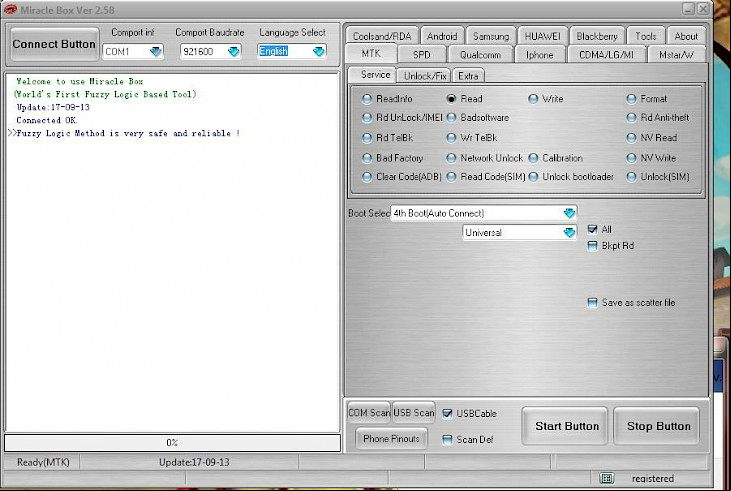The image size is (731, 491).
Task: Select the Iphone tab
Action: 539,55
